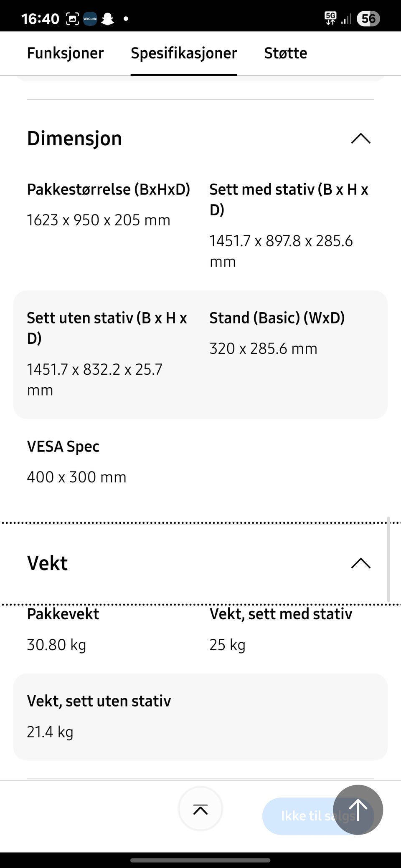The image size is (401, 868).
Task: Tap the Dimensjon section heading
Action: pos(74,139)
